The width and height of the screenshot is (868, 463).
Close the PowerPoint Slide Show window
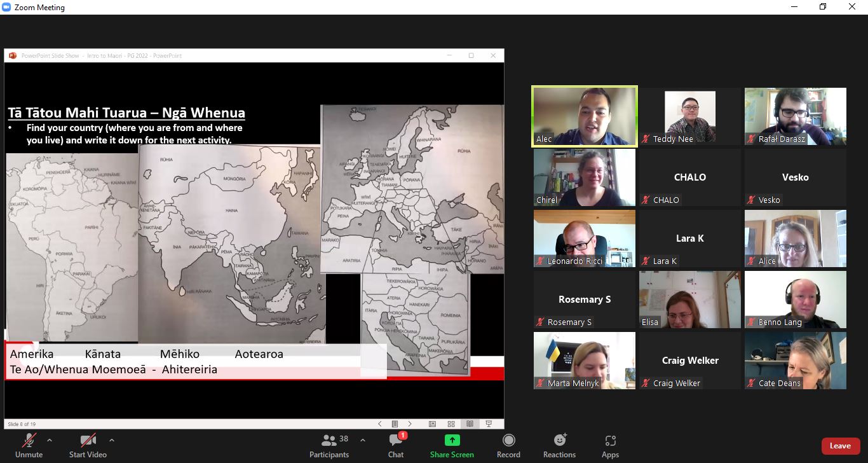click(493, 55)
